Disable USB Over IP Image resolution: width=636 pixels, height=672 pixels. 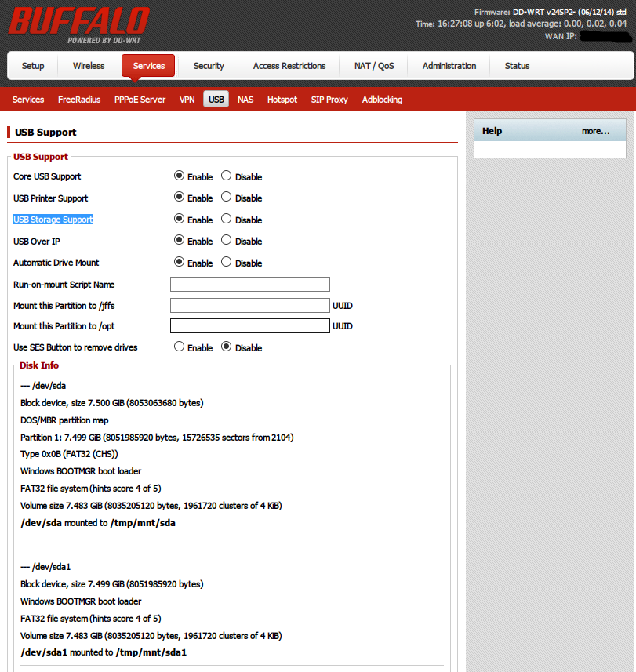227,241
